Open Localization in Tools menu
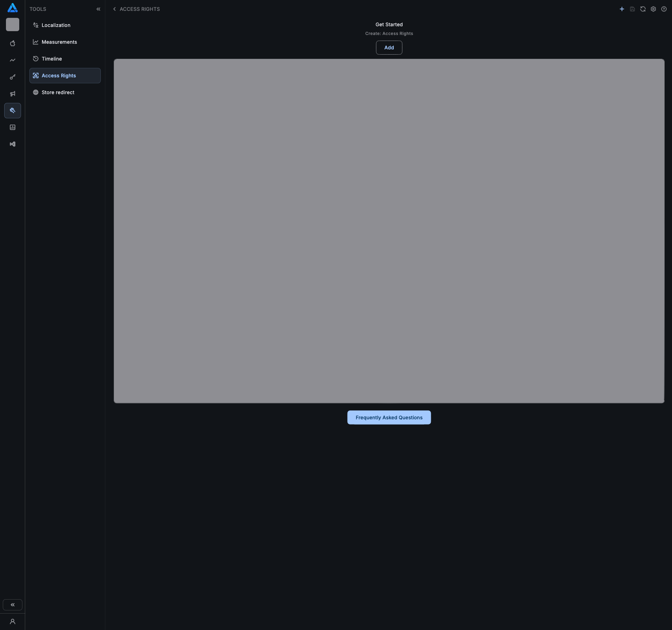672x630 pixels. pyautogui.click(x=56, y=25)
